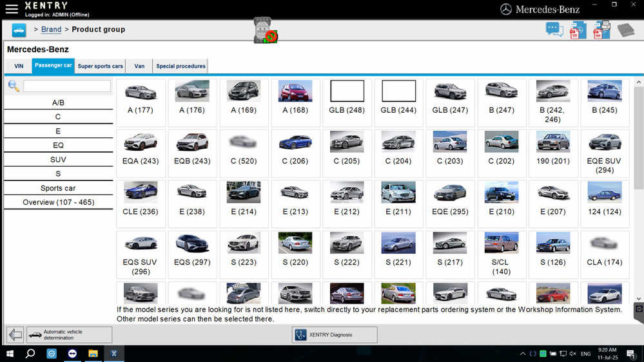This screenshot has width=644, height=362.
Task: Select model S (223)
Action: coord(244,254)
